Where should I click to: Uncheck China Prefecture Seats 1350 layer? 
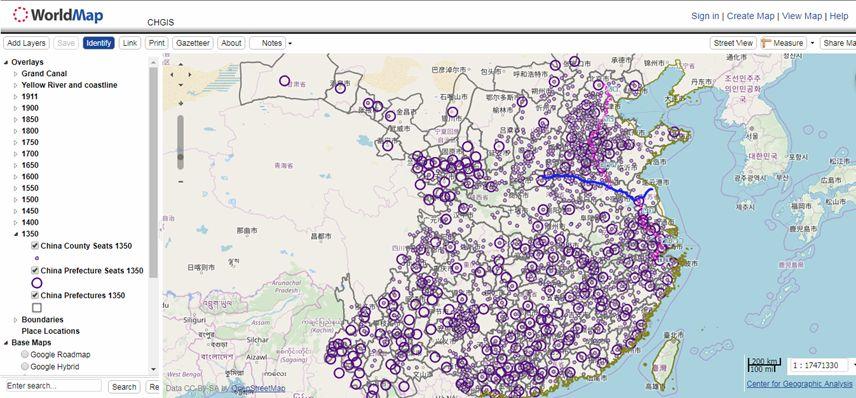(35, 270)
